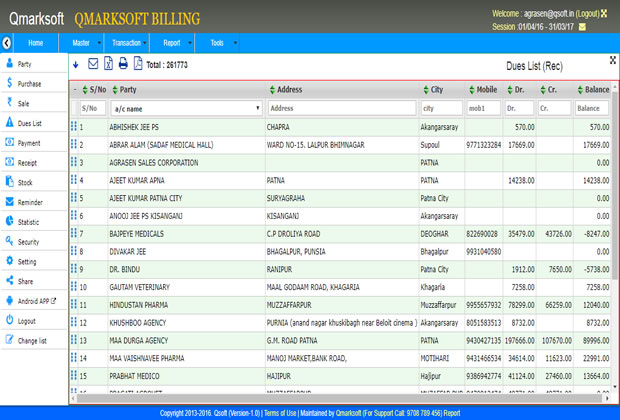The height and width of the screenshot is (420, 620).
Task: Export the dues list to Excel
Action: click(x=108, y=63)
